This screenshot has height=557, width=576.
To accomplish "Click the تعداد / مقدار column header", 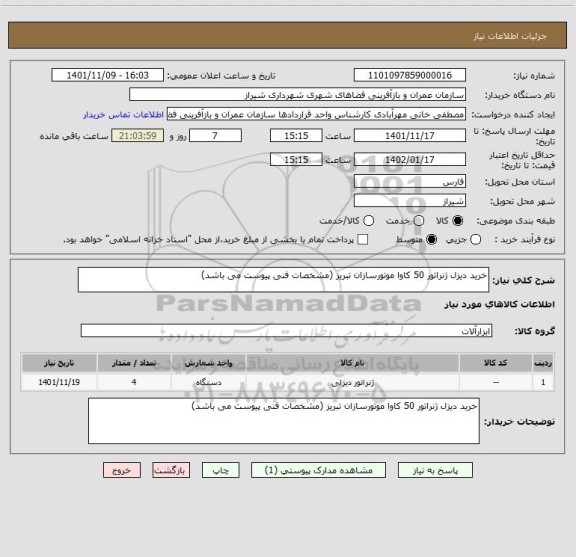I will [134, 363].
